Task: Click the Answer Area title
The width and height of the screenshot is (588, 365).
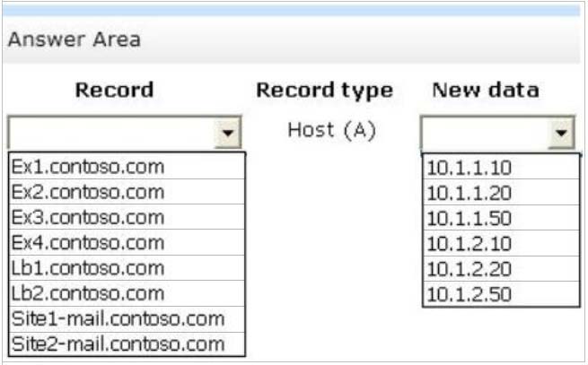Action: point(75,39)
